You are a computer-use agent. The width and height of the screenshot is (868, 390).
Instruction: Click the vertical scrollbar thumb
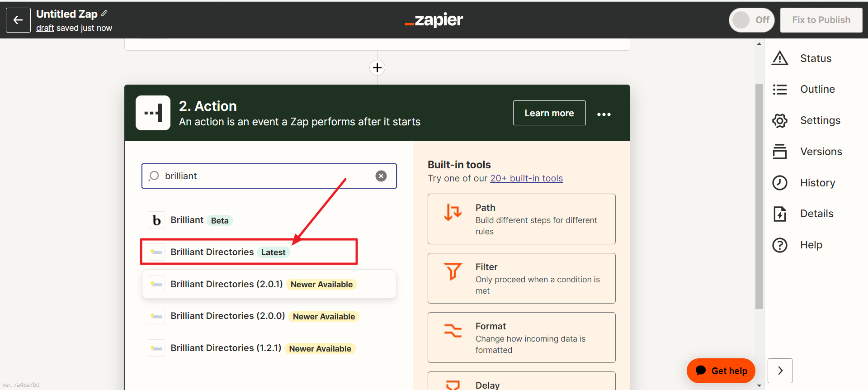click(759, 196)
